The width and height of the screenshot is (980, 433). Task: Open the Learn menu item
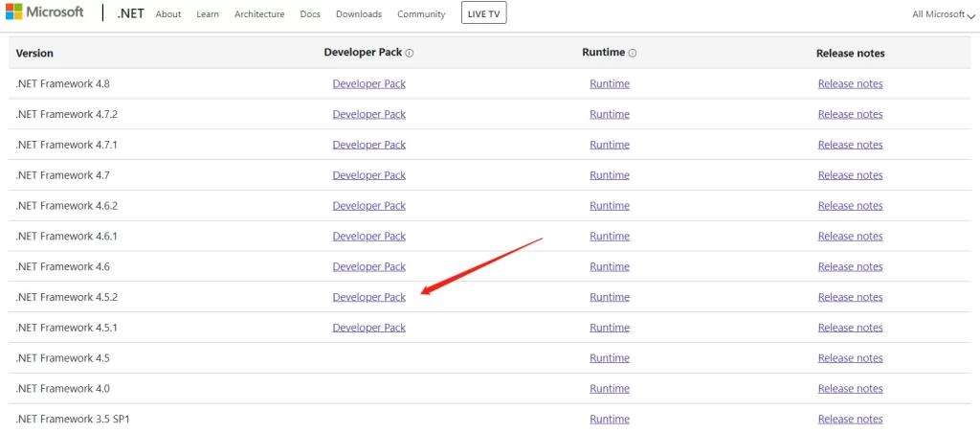(208, 14)
